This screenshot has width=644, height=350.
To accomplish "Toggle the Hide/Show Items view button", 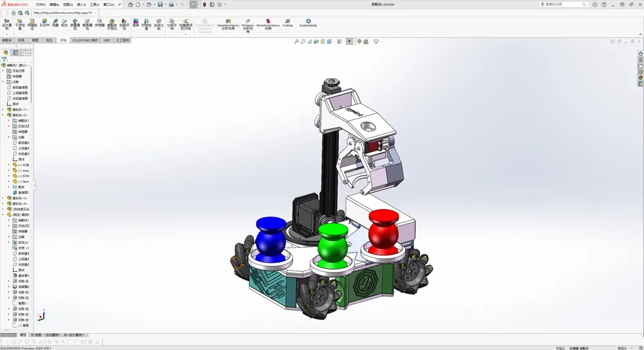I will (350, 41).
